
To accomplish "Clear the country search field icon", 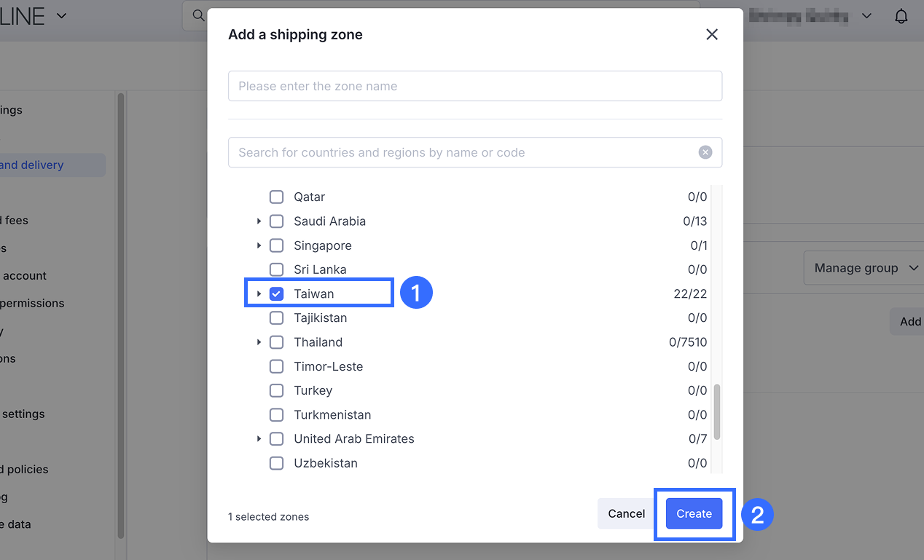I will click(705, 152).
